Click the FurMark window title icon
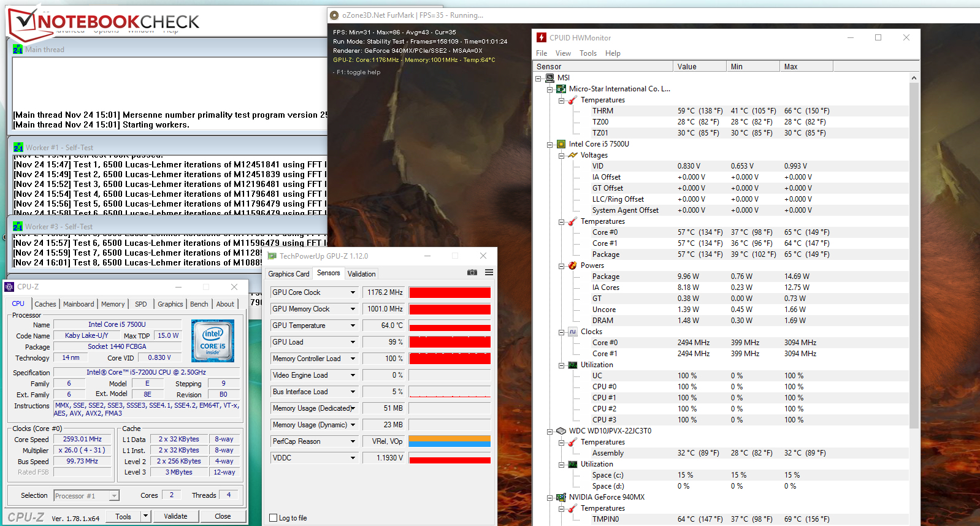Screen dimensions: 980x526 pos(334,15)
